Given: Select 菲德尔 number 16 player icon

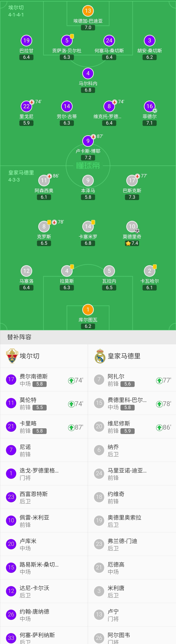Looking at the screenshot, I should (x=149, y=106).
